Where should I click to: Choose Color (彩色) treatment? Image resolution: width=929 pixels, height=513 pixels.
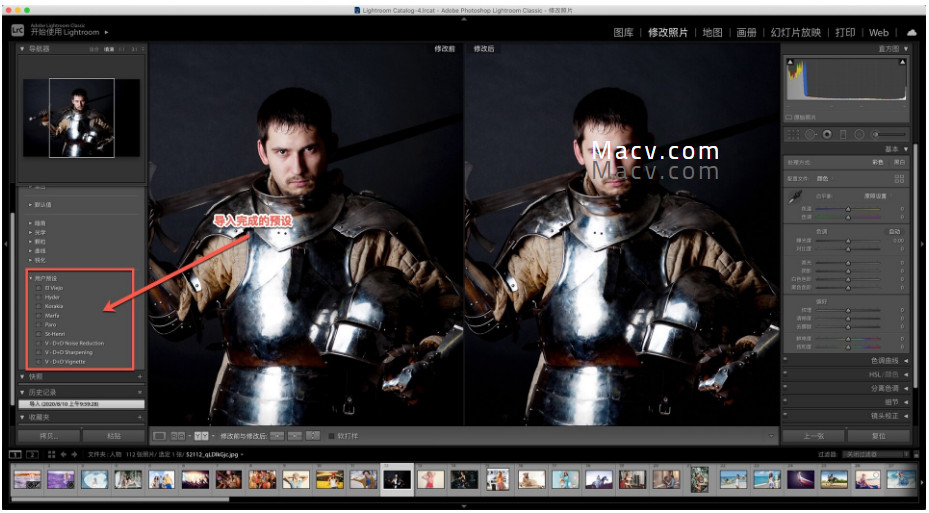coord(878,162)
